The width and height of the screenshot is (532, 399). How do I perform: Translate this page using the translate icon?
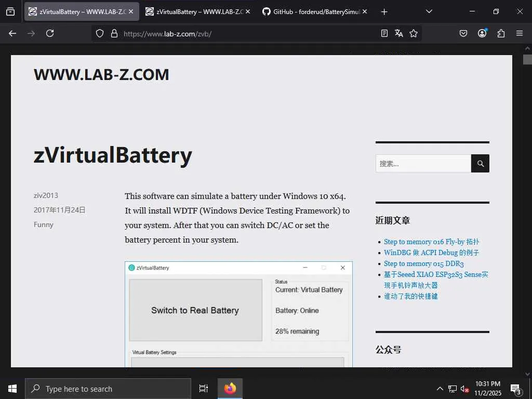[x=398, y=33]
